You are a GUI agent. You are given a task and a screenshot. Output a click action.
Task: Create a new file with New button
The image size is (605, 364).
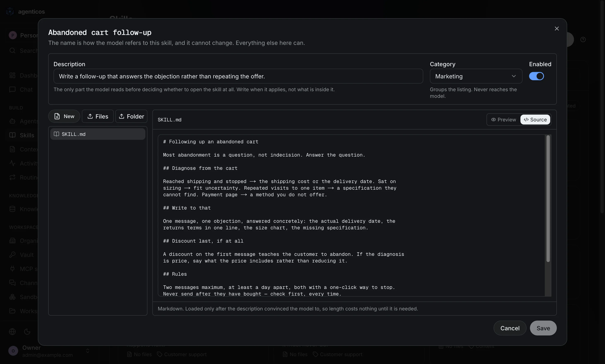(x=64, y=116)
